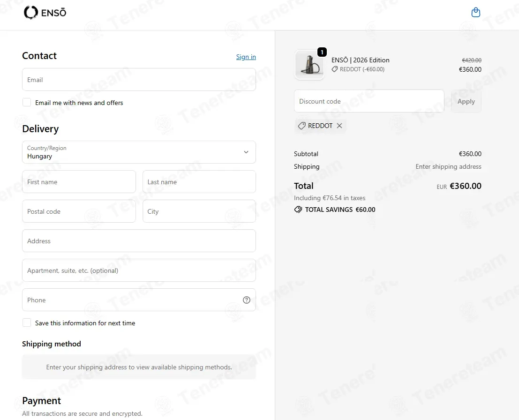
Task: Click the phone help question mark icon
Action: [247, 300]
